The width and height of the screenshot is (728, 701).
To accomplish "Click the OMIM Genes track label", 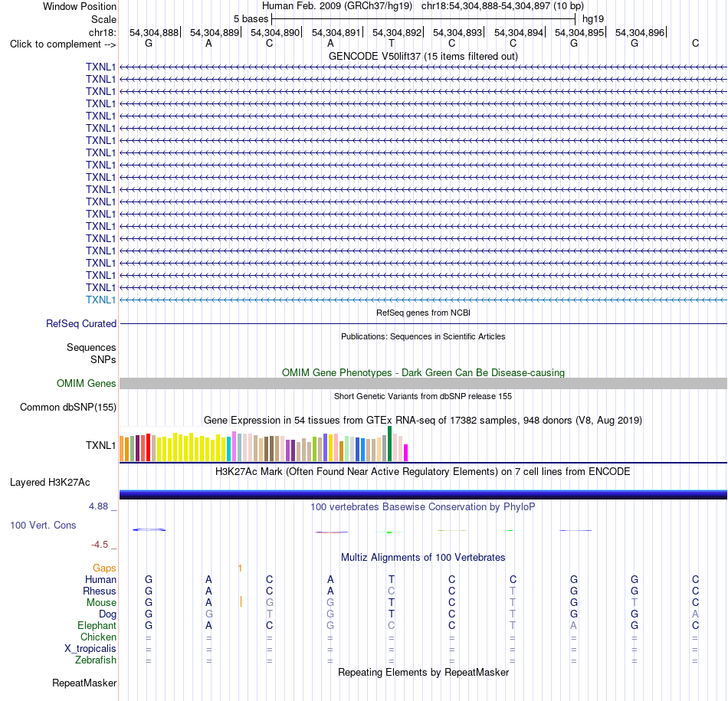I will (x=86, y=384).
